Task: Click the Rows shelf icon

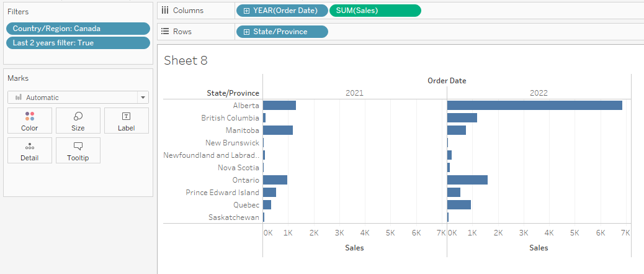Action: [x=165, y=32]
